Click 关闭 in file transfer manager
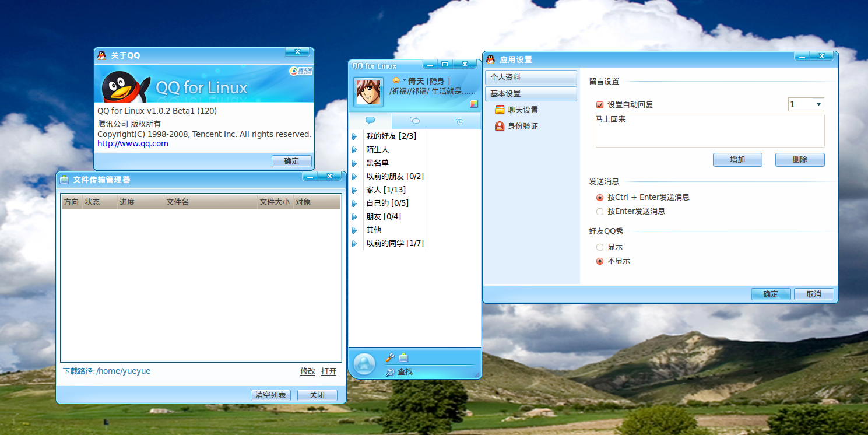The width and height of the screenshot is (868, 435). pyautogui.click(x=317, y=395)
